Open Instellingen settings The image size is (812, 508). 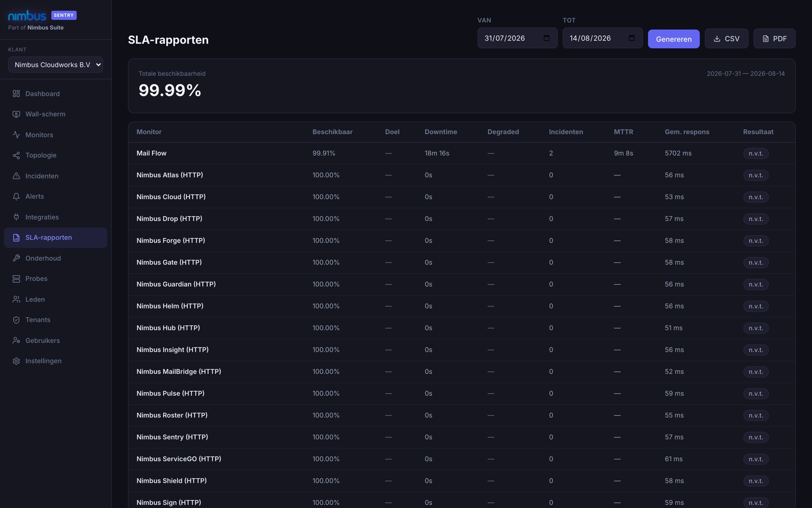(56, 361)
